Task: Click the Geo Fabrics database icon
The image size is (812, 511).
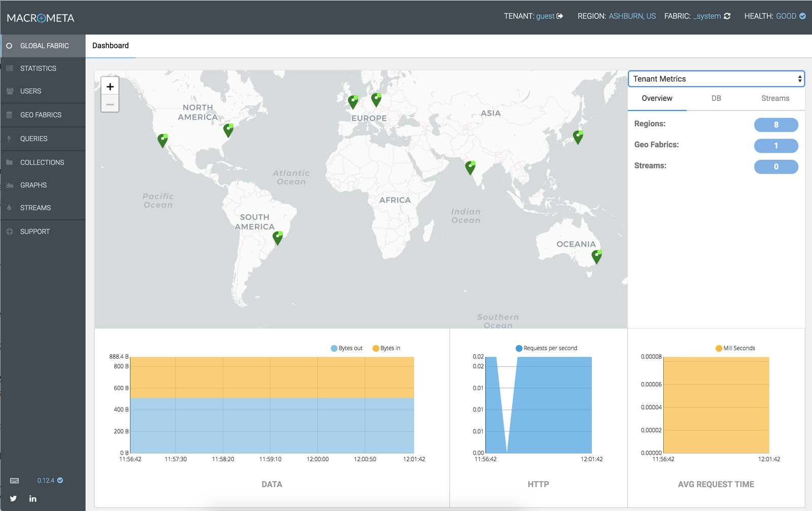Action: [x=9, y=115]
